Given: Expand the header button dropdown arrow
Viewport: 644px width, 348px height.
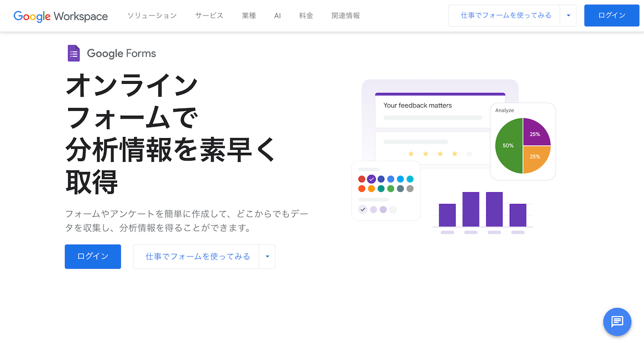Looking at the screenshot, I should 568,16.
